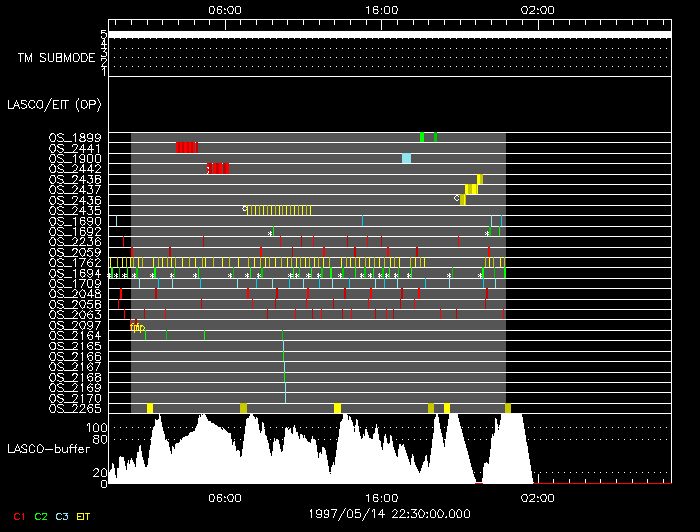This screenshot has height=532, width=700.
Task: Click the green C2 legend entry
Action: (x=41, y=515)
